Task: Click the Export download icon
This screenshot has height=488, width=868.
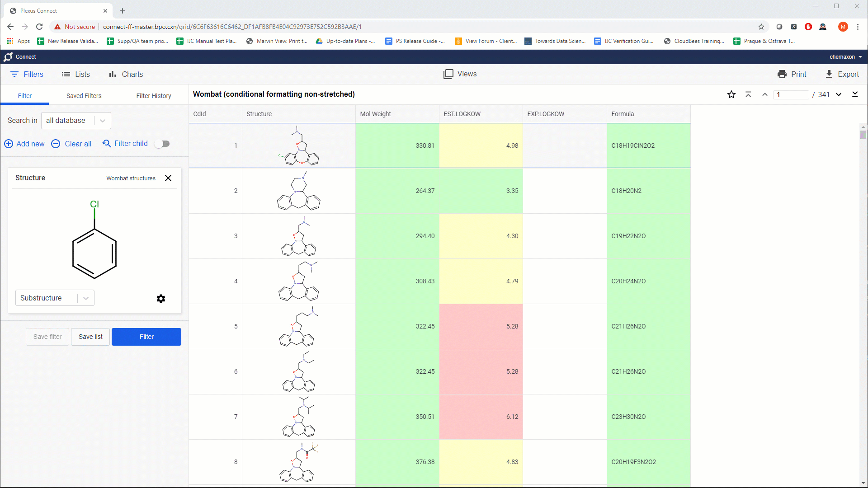Action: tap(829, 74)
